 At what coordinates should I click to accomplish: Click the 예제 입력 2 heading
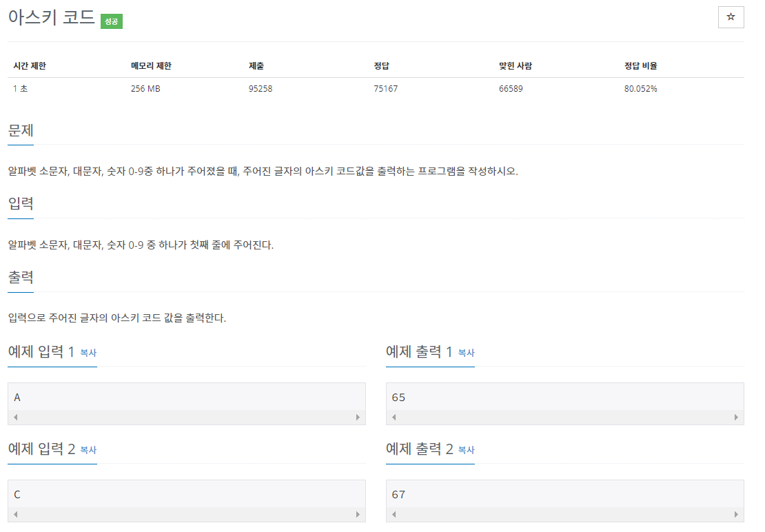point(41,449)
